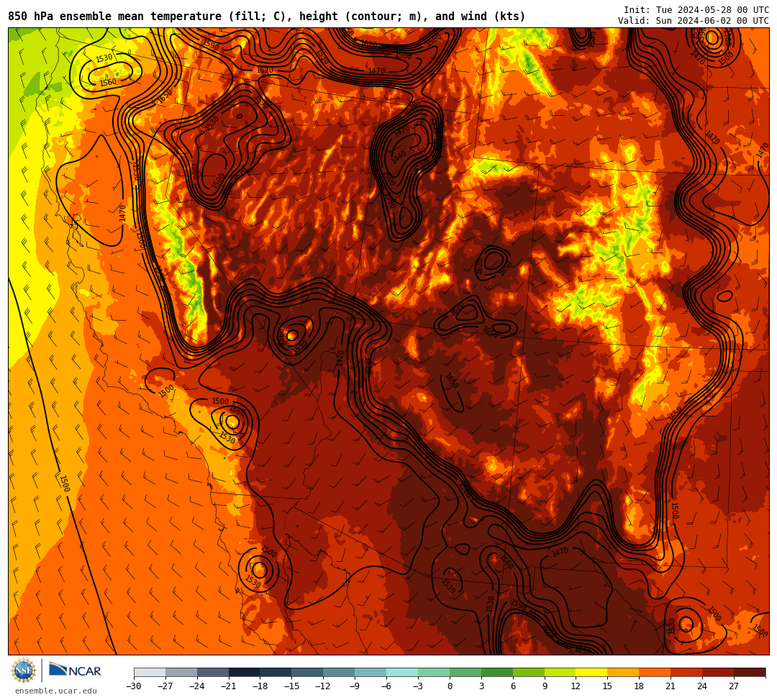The width and height of the screenshot is (777, 700).
Task: Pick the teal swatch between −12 and −9
Action: click(x=340, y=672)
